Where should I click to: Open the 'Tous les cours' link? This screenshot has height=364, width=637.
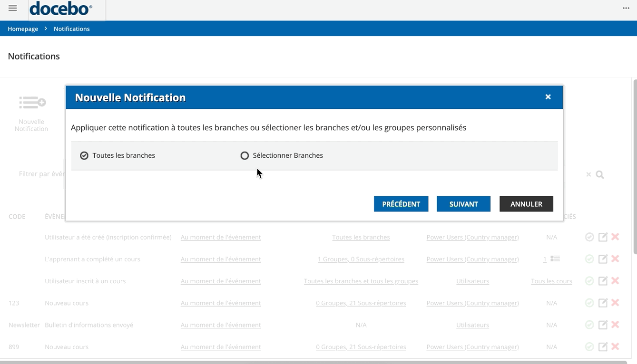coord(551,281)
